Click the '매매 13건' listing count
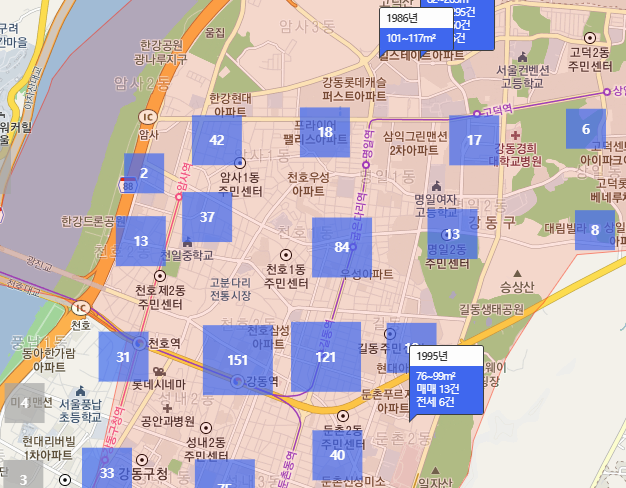The height and width of the screenshot is (488, 626). [x=438, y=389]
